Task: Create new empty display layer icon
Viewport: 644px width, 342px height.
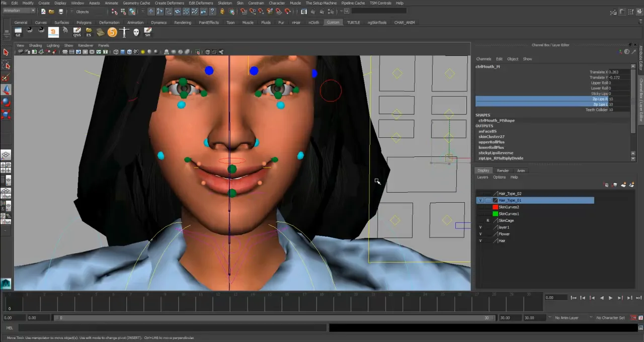Action: 623,185
